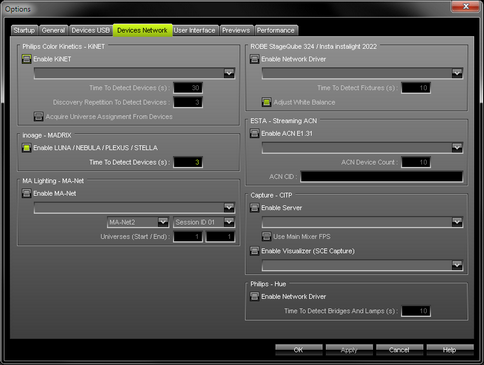Open the General tab
484x365 pixels.
[x=53, y=30]
